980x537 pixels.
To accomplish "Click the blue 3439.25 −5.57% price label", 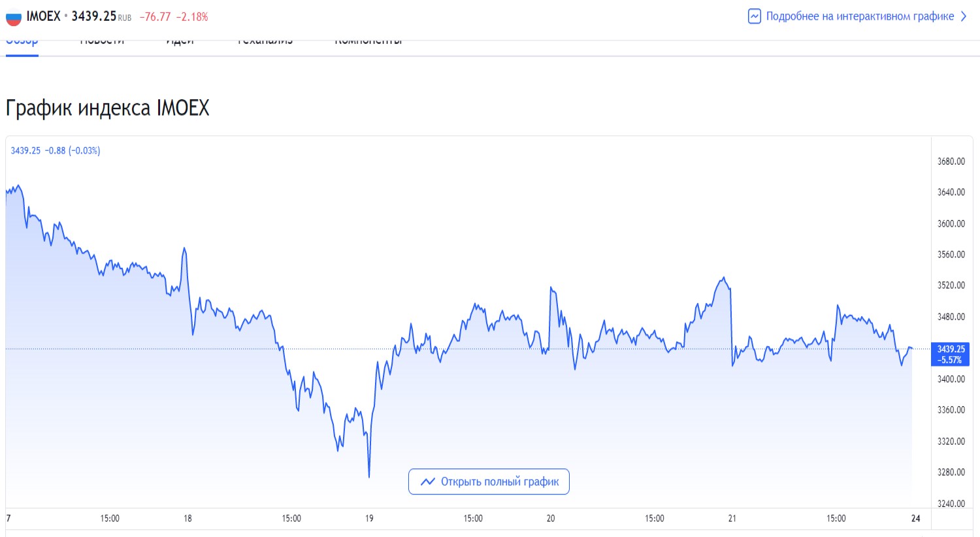I will coord(950,354).
